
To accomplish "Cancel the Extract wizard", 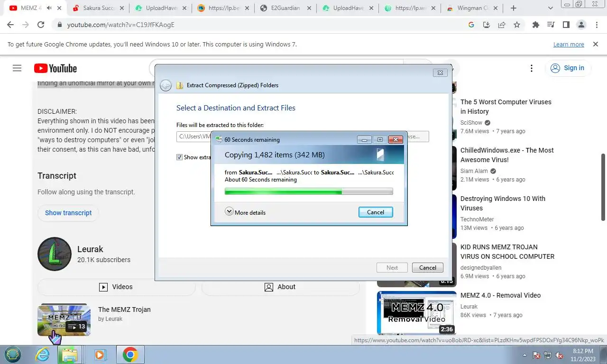I will tap(428, 267).
